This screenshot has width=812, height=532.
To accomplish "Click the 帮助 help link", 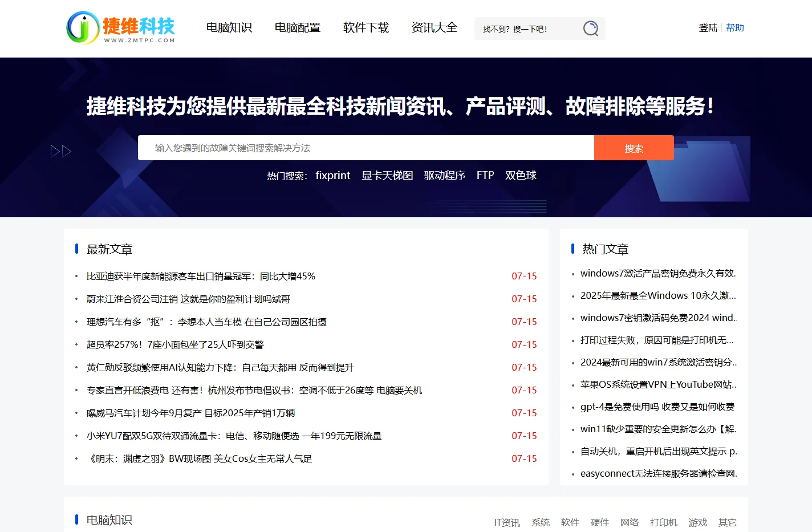I will click(735, 27).
